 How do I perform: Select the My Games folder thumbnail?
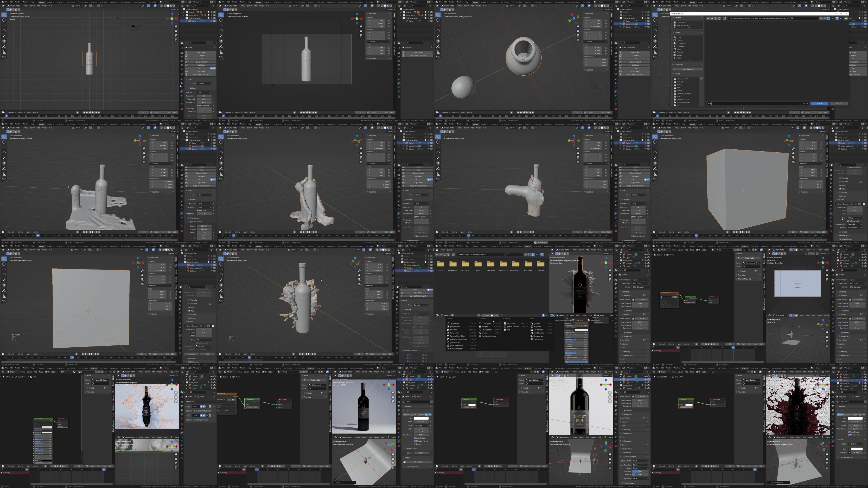[x=528, y=264]
